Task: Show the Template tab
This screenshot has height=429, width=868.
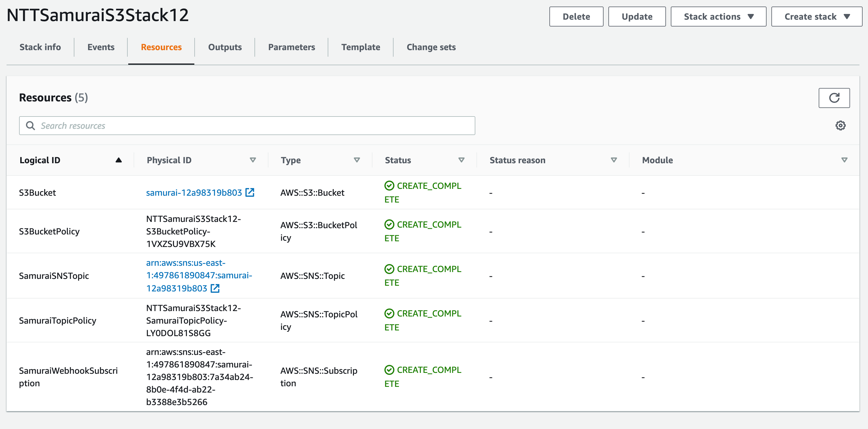Action: (x=360, y=47)
